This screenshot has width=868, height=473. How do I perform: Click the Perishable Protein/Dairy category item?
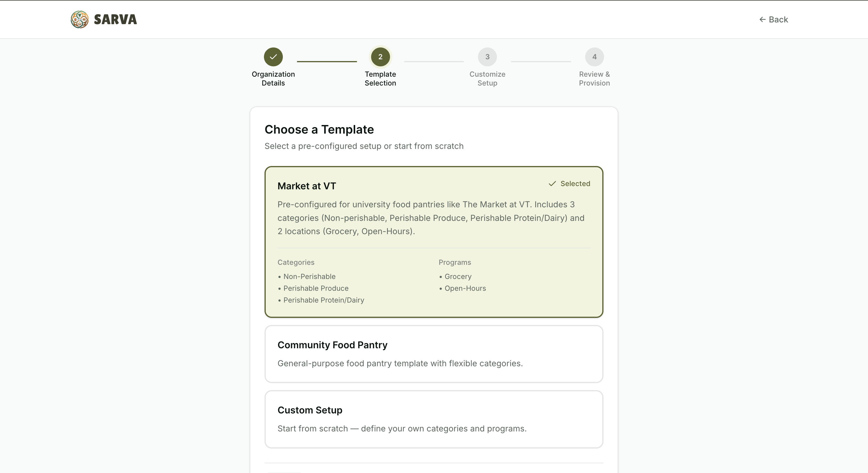[x=324, y=300]
